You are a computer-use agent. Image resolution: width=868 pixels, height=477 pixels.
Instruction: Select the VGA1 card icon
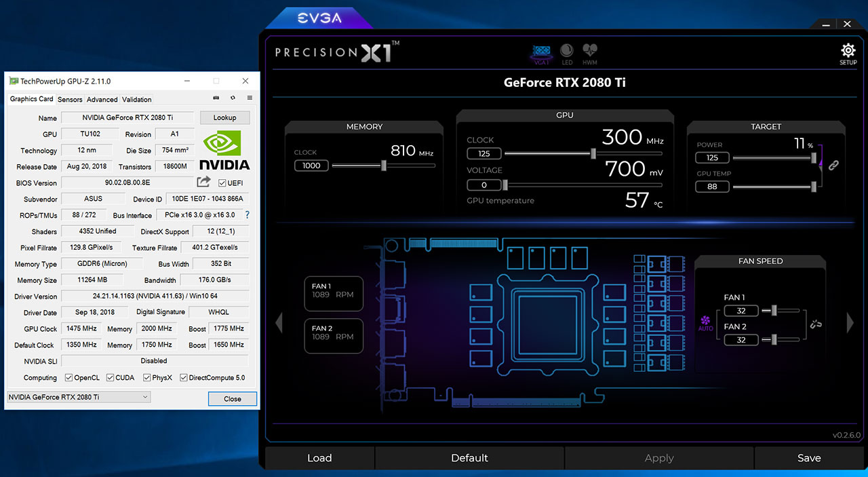tap(541, 52)
